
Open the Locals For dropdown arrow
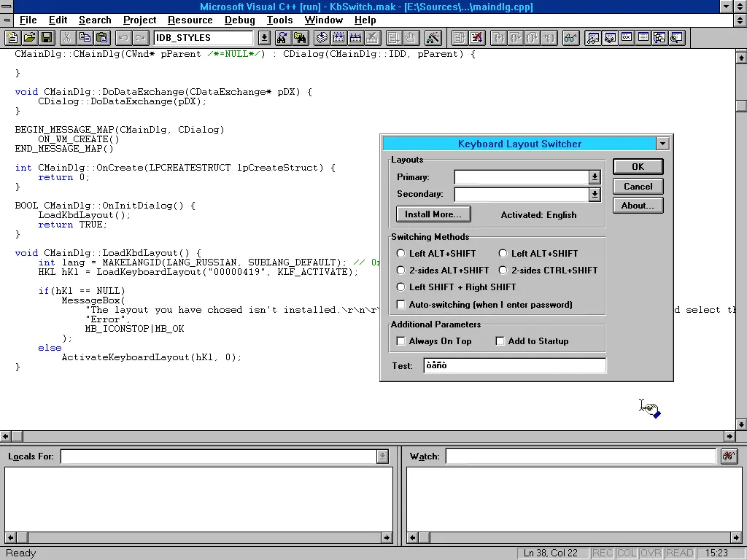[x=382, y=456]
